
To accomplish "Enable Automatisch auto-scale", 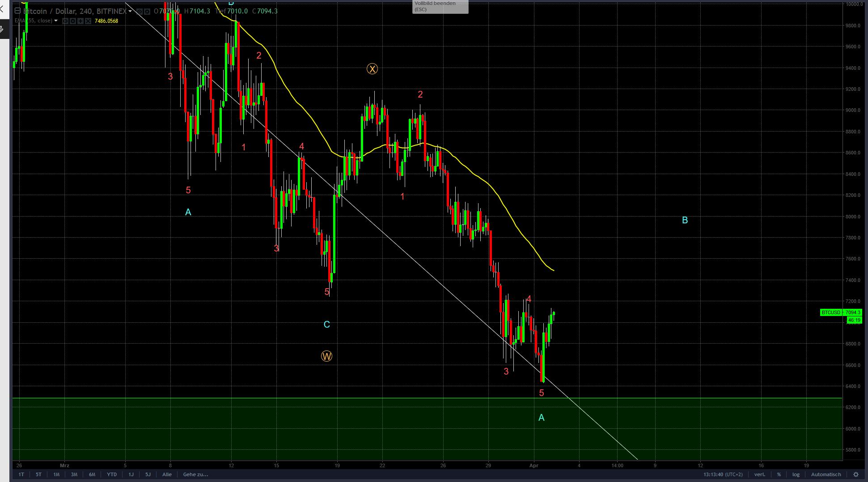I will click(826, 474).
